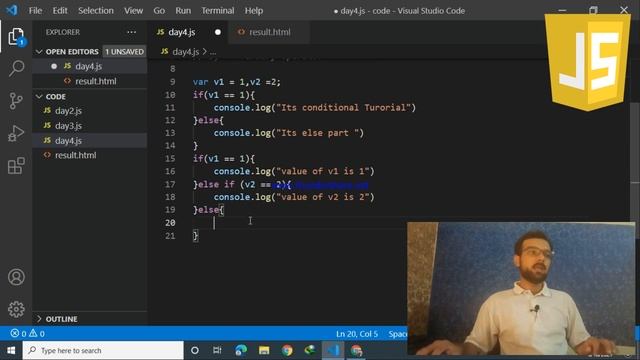Click the 1 UNSAVED badge
The height and width of the screenshot is (360, 640).
pos(124,52)
